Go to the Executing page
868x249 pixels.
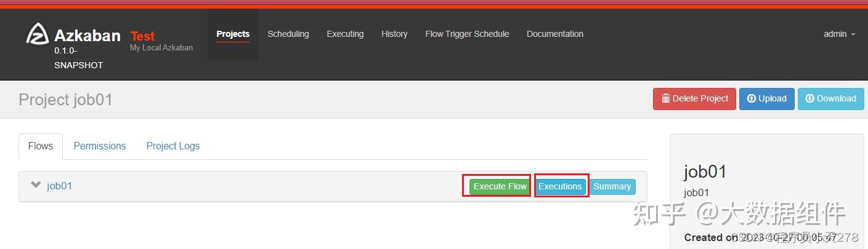345,34
